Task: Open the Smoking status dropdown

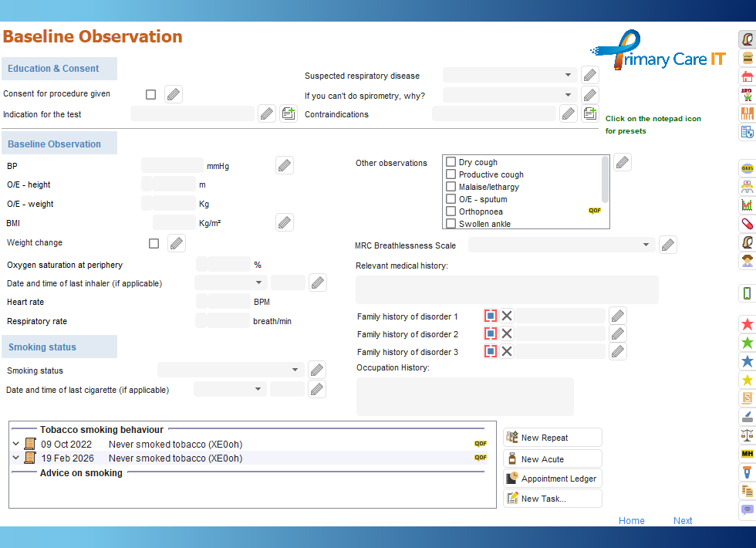Action: 231,370
